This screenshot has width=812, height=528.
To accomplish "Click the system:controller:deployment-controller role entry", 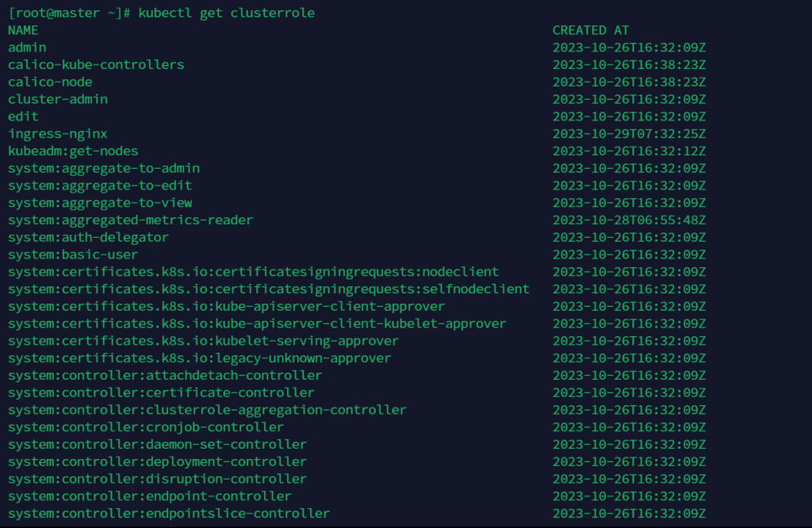I will click(157, 461).
